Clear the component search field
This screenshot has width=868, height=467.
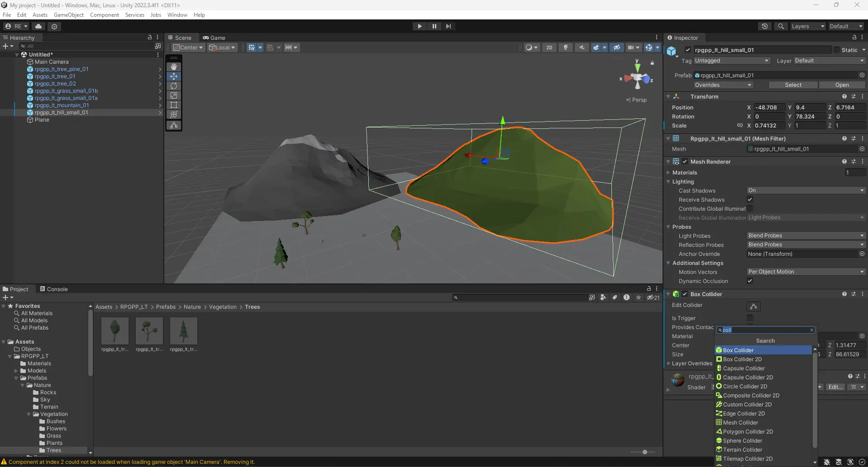coord(812,330)
